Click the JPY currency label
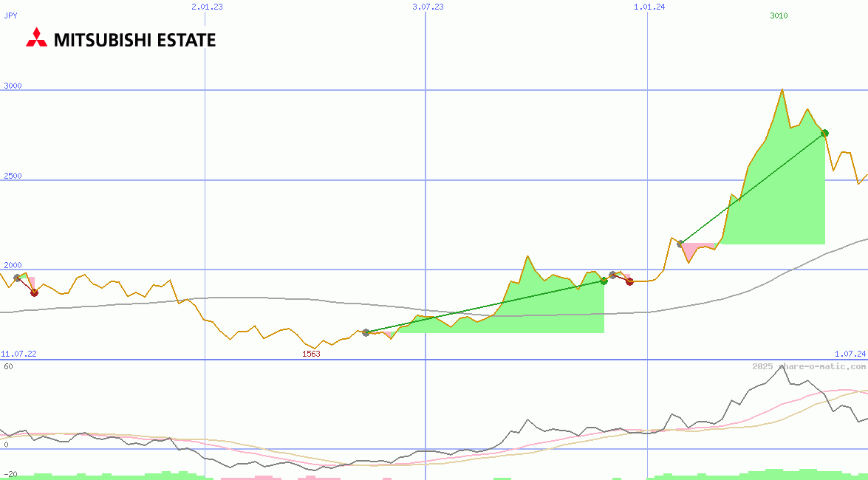The width and height of the screenshot is (868, 480). [10, 16]
